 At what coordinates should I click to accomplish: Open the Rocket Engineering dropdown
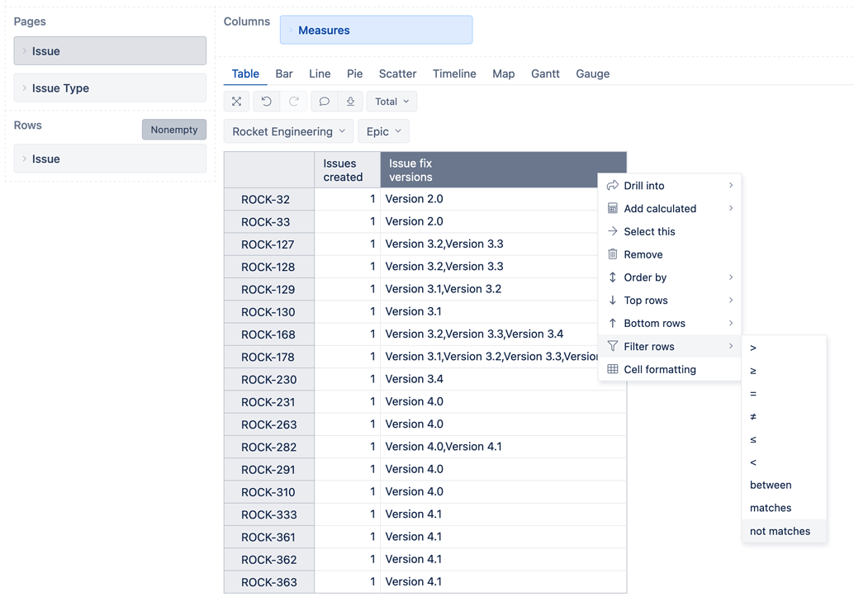pyautogui.click(x=287, y=130)
